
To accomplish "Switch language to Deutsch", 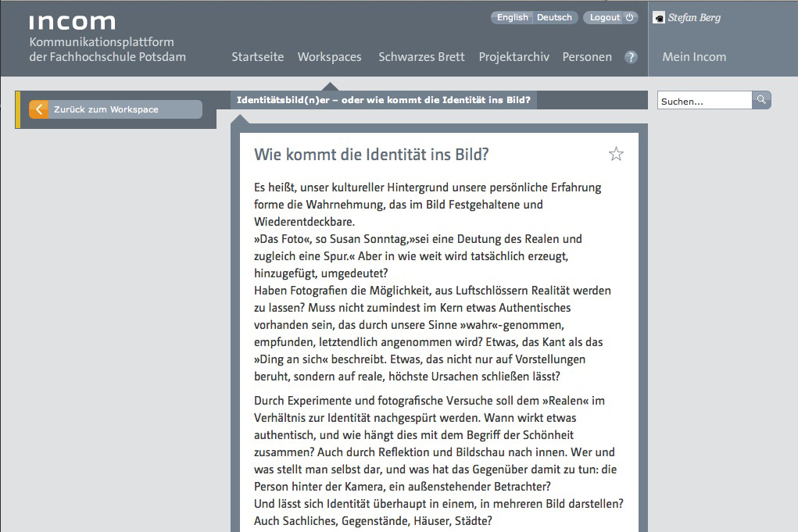I will point(554,17).
